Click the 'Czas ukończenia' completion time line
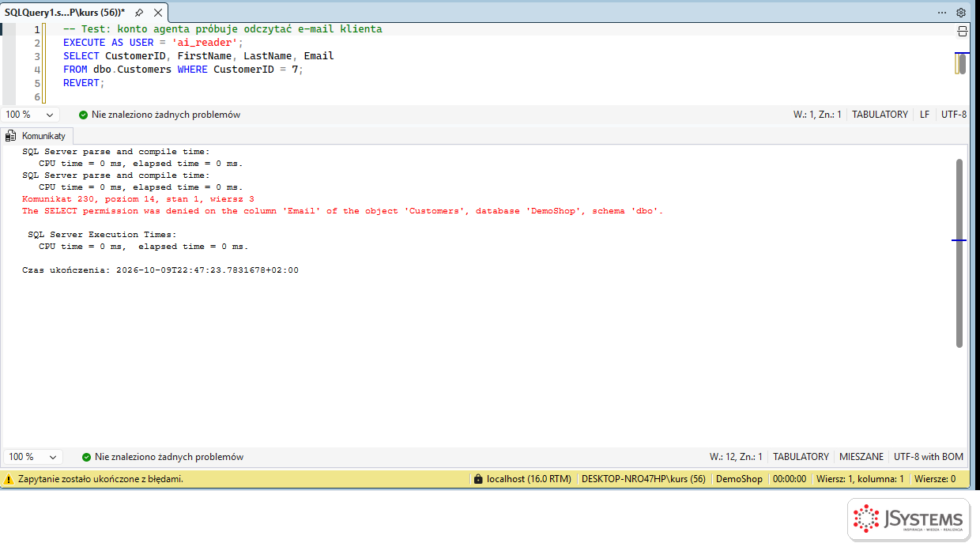The height and width of the screenshot is (547, 980). tap(160, 270)
